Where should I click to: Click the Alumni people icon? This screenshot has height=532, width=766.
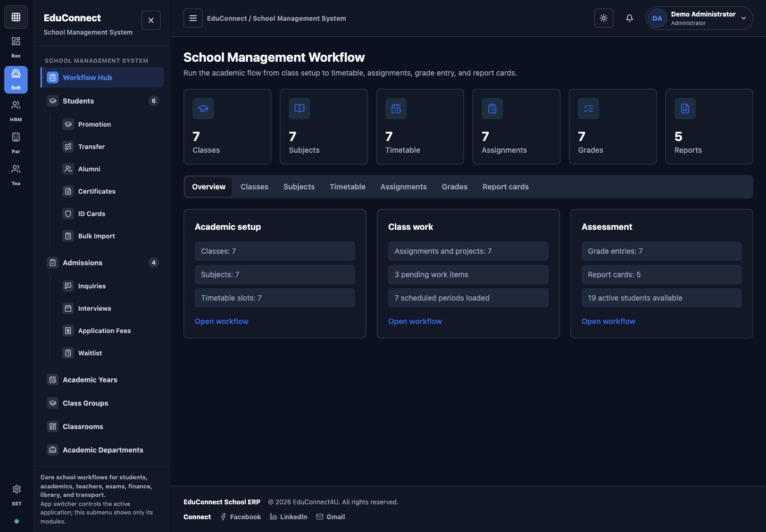coord(68,169)
